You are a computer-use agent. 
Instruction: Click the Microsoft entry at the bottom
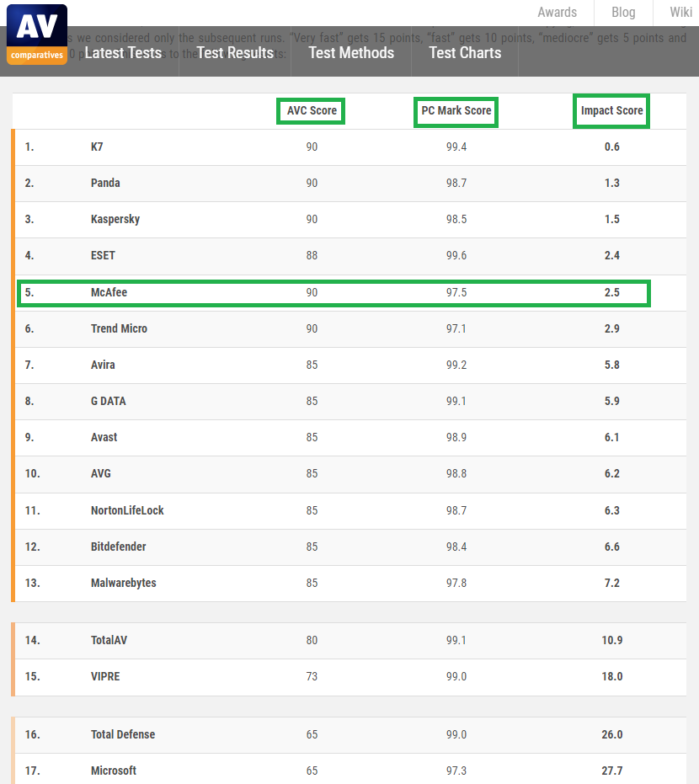(x=114, y=771)
